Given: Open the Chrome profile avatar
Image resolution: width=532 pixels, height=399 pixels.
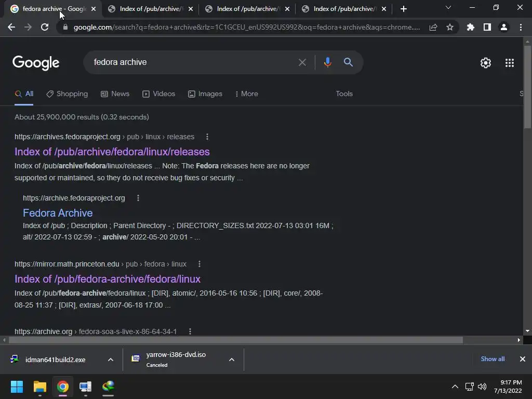Looking at the screenshot, I should click(504, 27).
